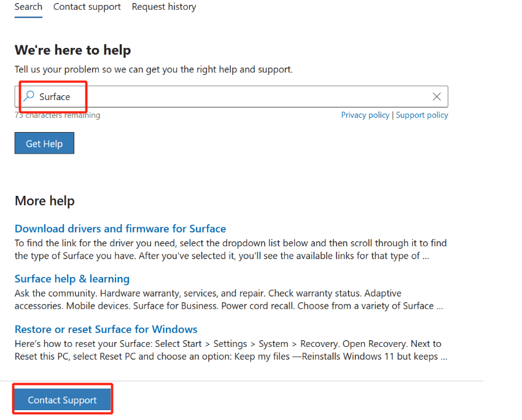Click the More help section heading
The height and width of the screenshot is (420, 522).
pyautogui.click(x=45, y=201)
